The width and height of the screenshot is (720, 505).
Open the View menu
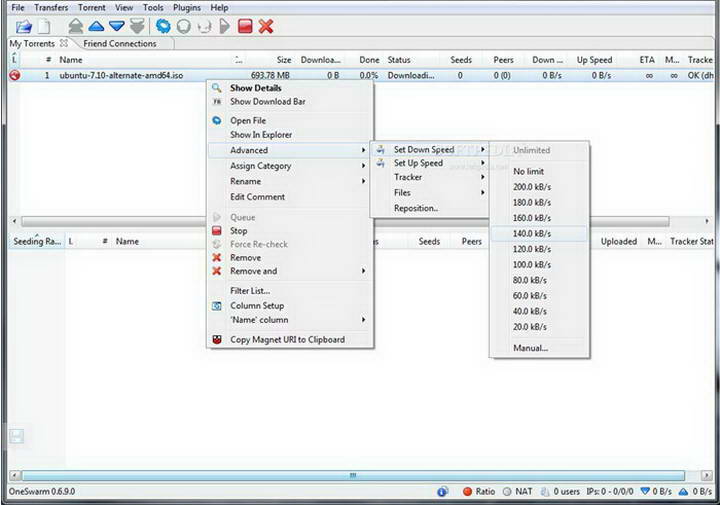[x=124, y=8]
